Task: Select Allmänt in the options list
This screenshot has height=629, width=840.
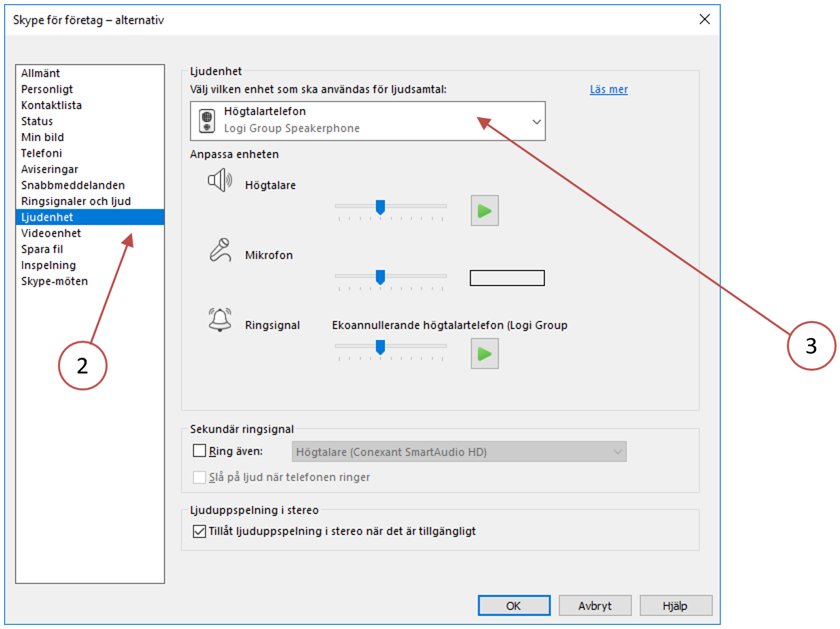Action: pyautogui.click(x=90, y=73)
